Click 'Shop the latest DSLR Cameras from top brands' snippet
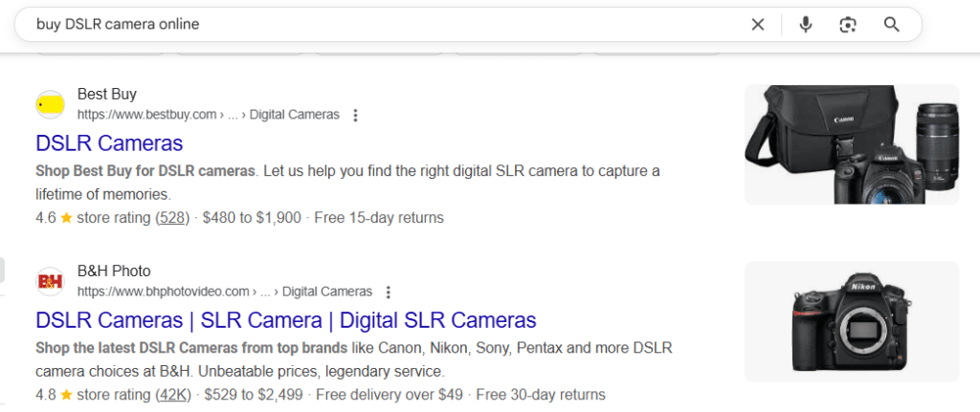 [191, 348]
